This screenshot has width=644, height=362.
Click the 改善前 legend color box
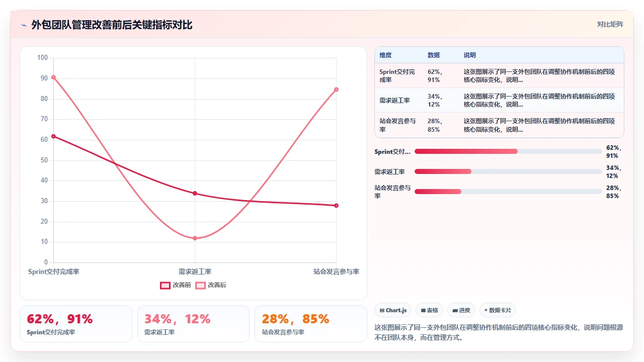165,285
